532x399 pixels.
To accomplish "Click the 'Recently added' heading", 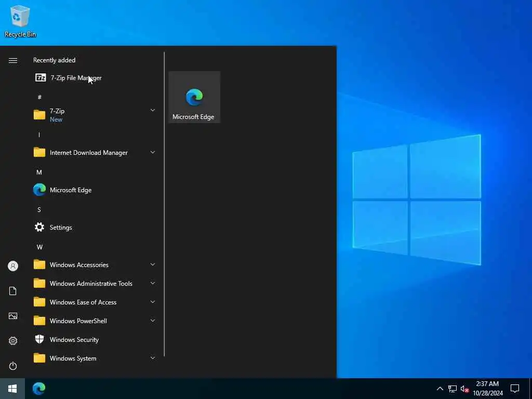I will 54,60.
